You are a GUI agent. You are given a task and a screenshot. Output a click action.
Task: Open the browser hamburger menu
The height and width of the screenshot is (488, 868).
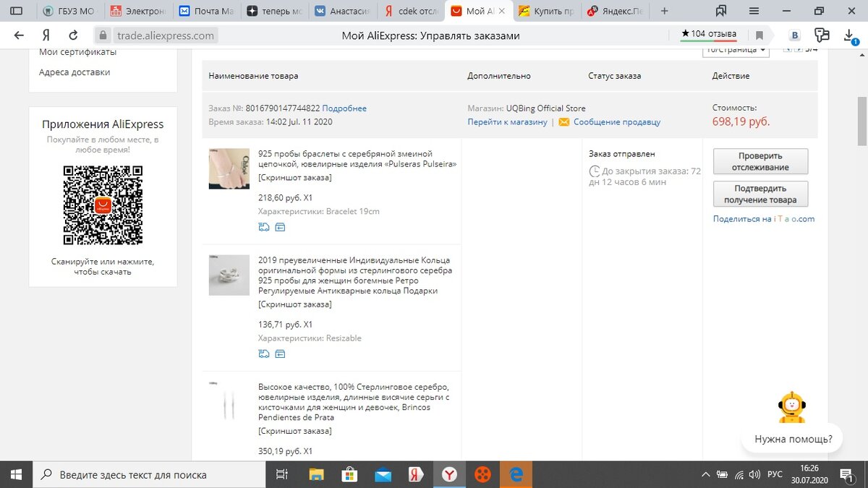pyautogui.click(x=754, y=11)
